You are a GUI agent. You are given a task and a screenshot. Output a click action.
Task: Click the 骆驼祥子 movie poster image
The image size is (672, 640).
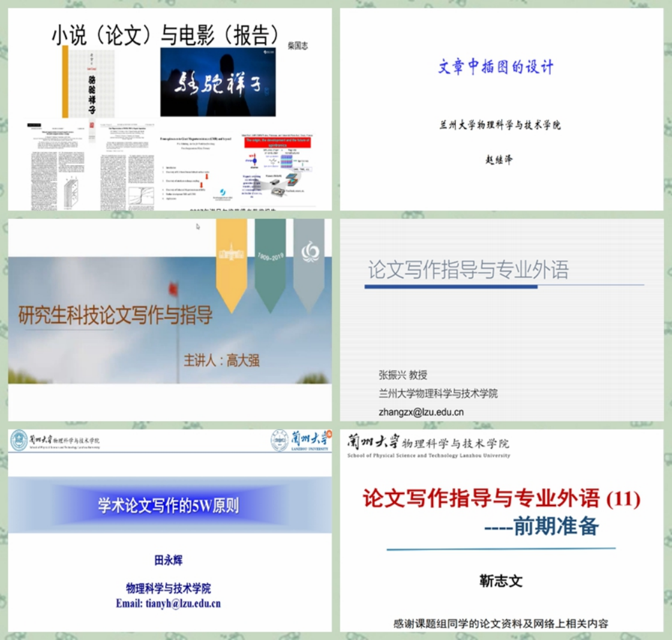point(217,82)
